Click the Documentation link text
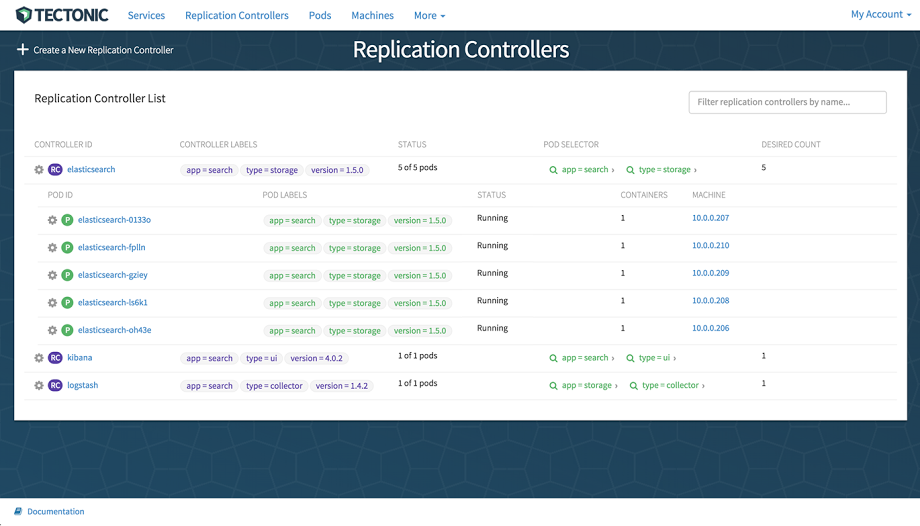The height and width of the screenshot is (526, 920). (x=56, y=511)
